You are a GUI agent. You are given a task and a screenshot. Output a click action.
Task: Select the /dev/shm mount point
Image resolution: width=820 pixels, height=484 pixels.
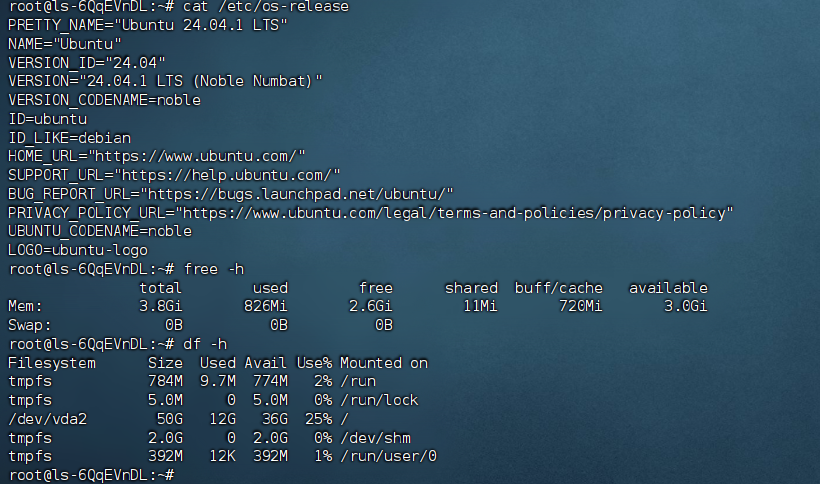pos(375,437)
